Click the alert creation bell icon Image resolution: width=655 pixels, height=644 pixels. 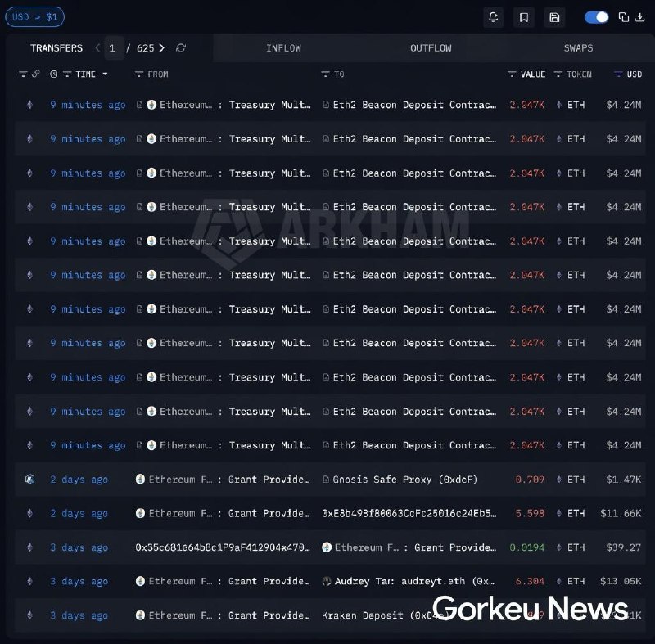pyautogui.click(x=494, y=17)
